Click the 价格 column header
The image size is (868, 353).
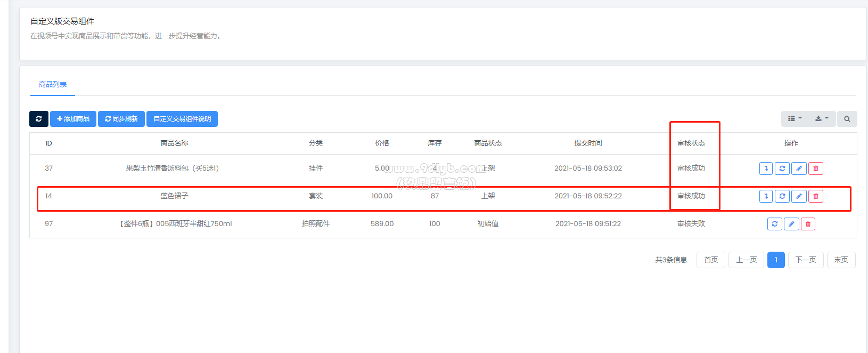tap(382, 143)
